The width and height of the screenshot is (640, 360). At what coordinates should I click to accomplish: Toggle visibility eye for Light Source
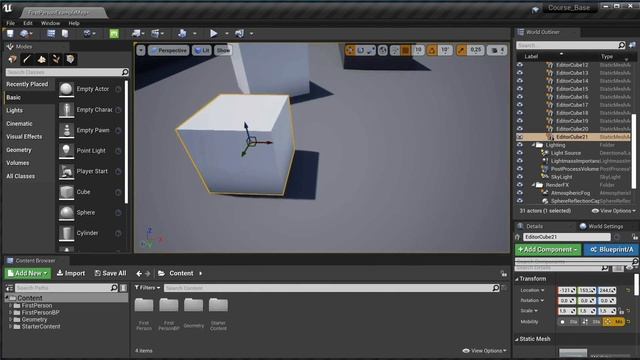click(520, 153)
